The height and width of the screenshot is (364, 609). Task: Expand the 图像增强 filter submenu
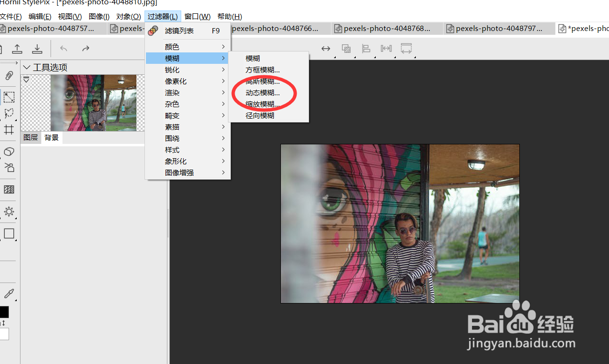coord(188,172)
